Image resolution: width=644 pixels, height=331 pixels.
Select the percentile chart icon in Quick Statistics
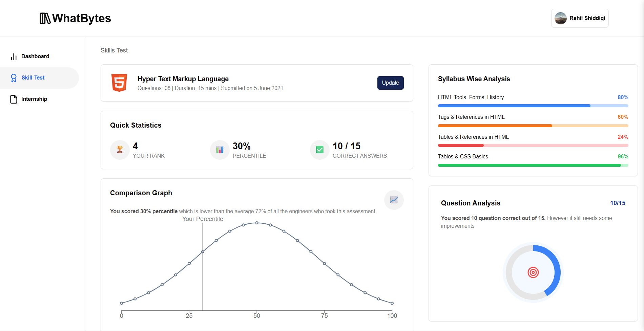tap(220, 150)
